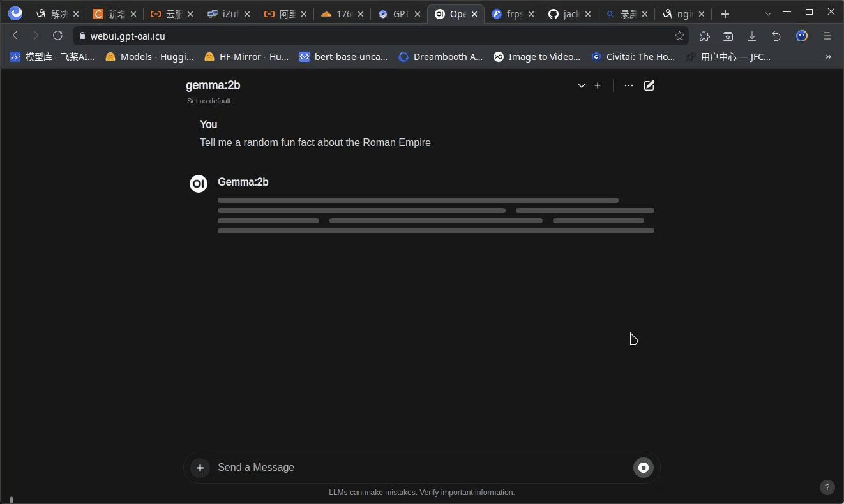
Task: Add another model with the plus icon
Action: point(598,85)
